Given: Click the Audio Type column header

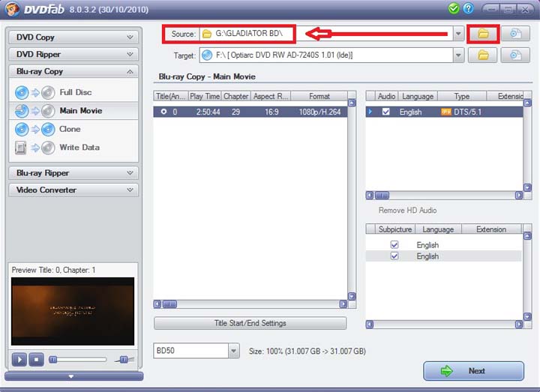Looking at the screenshot, I should click(462, 96).
